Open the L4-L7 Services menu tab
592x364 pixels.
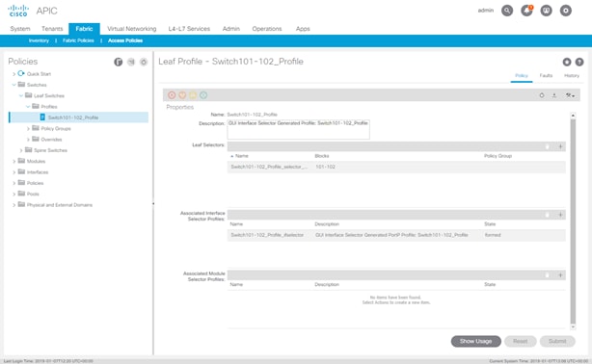189,29
